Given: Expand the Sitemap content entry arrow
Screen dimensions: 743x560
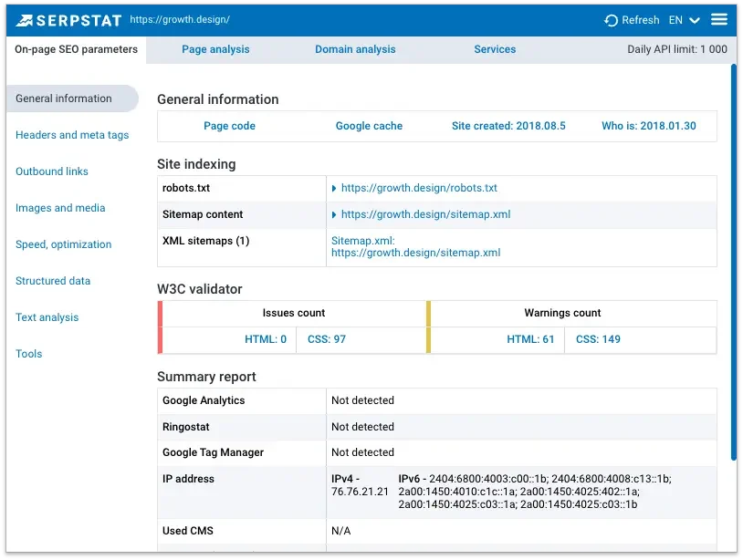Looking at the screenshot, I should tap(334, 213).
